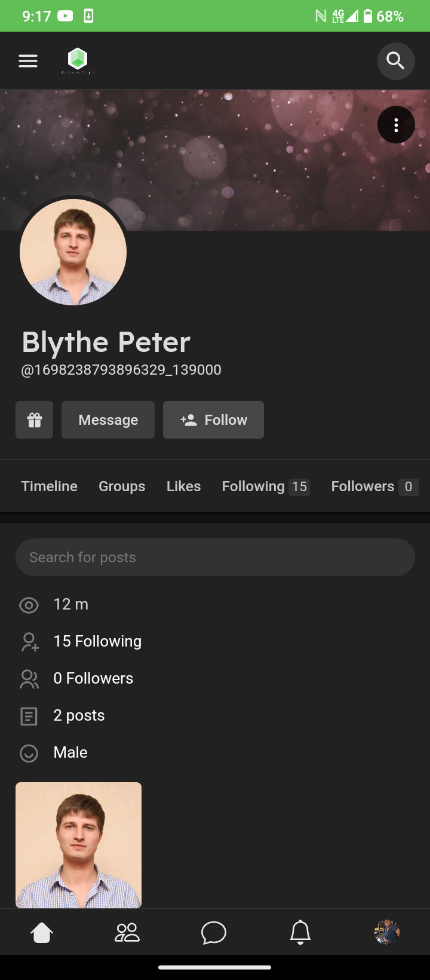
Task: Open Blythe Peter's round profile picture
Action: click(73, 252)
